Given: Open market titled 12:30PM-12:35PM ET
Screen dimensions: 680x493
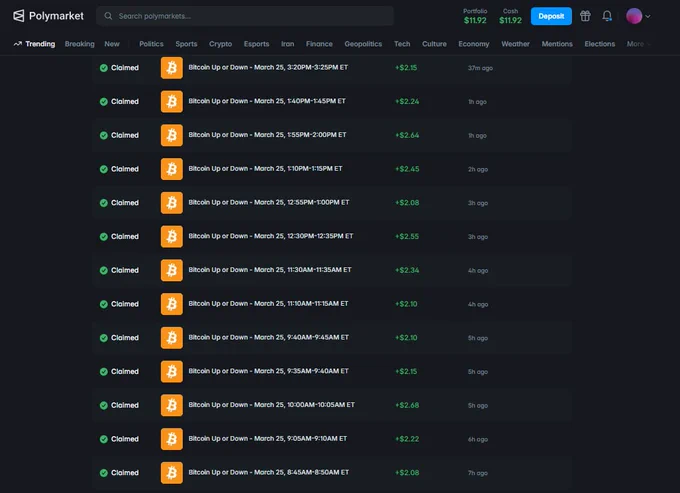Looking at the screenshot, I should click(271, 236).
